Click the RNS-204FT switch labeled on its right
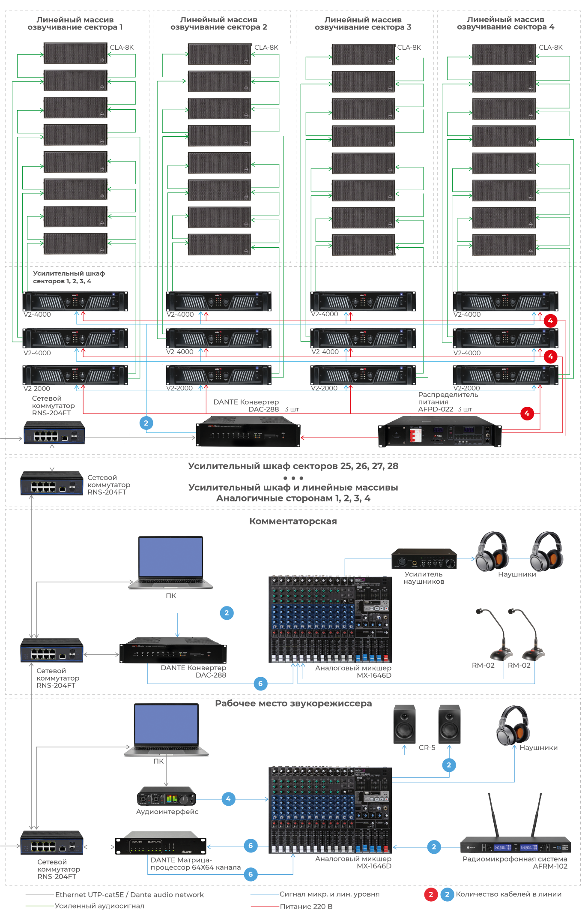The image size is (585, 924). [52, 483]
